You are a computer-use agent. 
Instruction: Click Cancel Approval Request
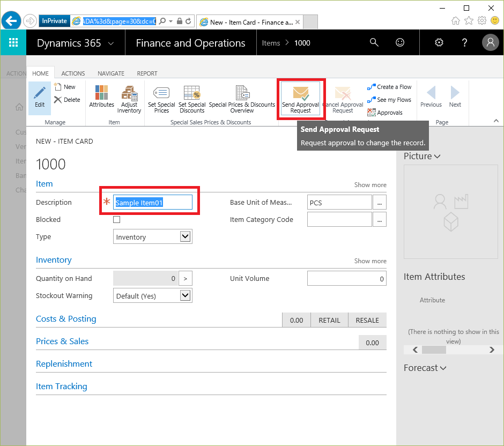343,99
